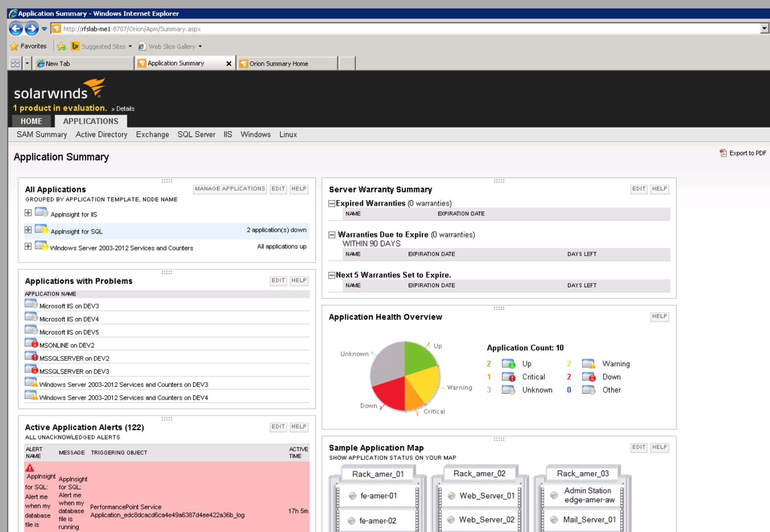Click the Quick Tabs grid icon
The height and width of the screenshot is (532, 770).
tap(15, 63)
